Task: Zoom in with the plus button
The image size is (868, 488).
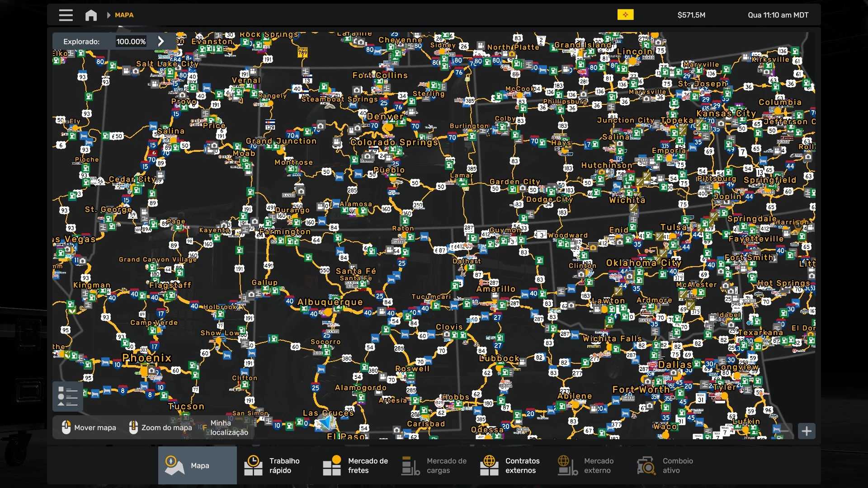Action: [x=807, y=431]
